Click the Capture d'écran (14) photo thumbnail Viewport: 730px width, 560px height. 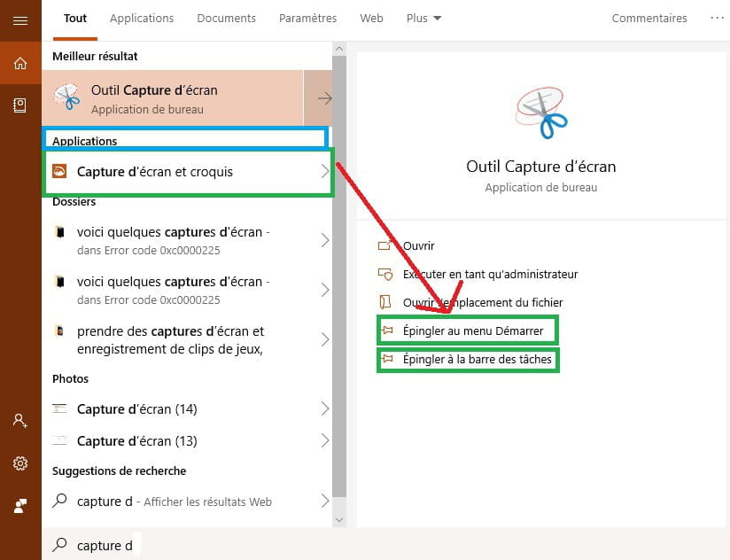(59, 408)
